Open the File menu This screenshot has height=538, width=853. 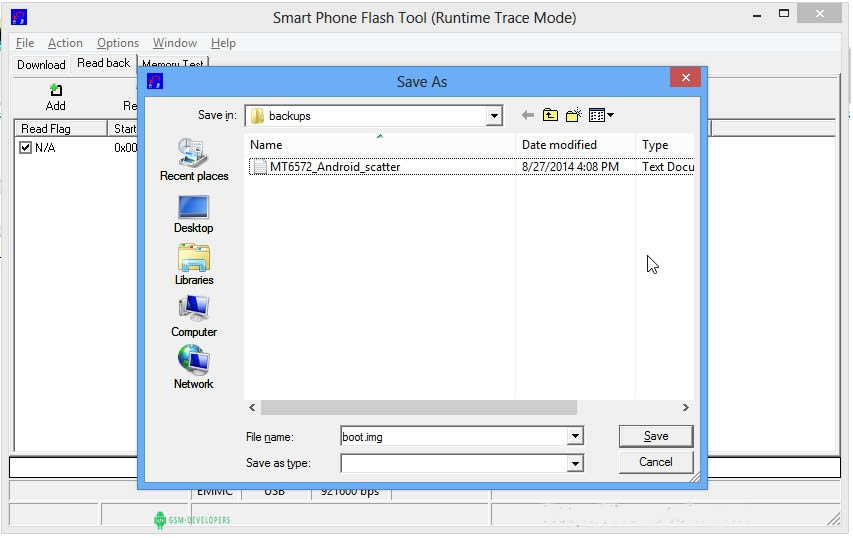click(25, 43)
